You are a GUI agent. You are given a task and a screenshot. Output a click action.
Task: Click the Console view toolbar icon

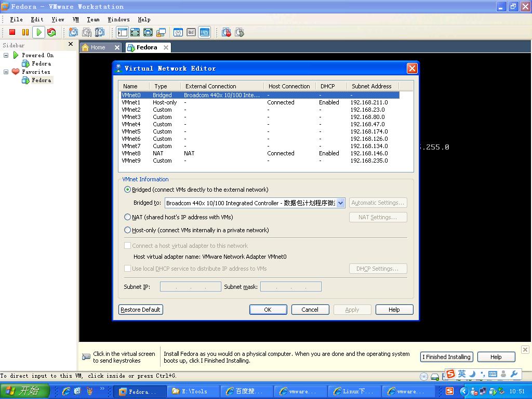(x=204, y=32)
